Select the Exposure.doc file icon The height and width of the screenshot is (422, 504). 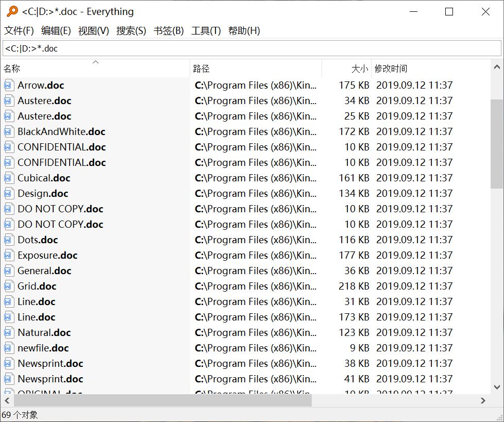[8, 256]
